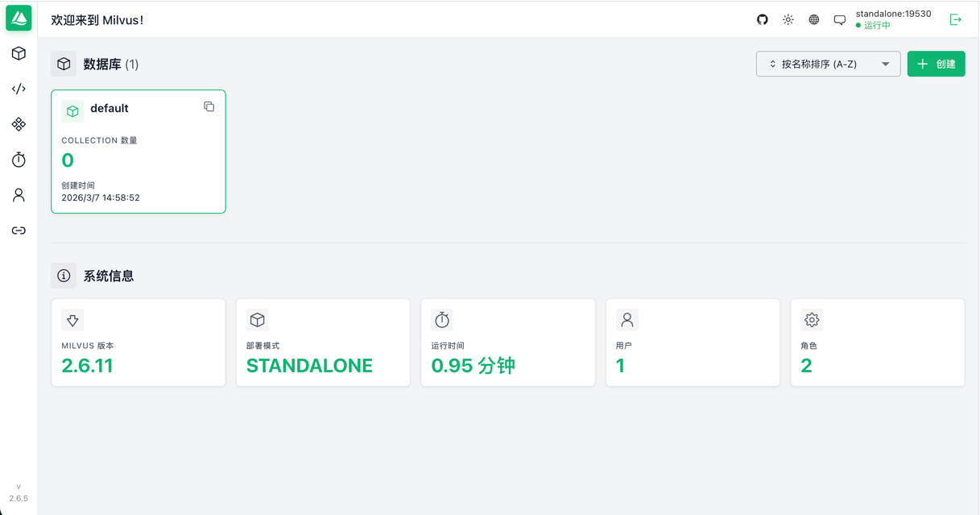Open the connection link icon in the sidebar
The image size is (980, 515).
point(19,231)
